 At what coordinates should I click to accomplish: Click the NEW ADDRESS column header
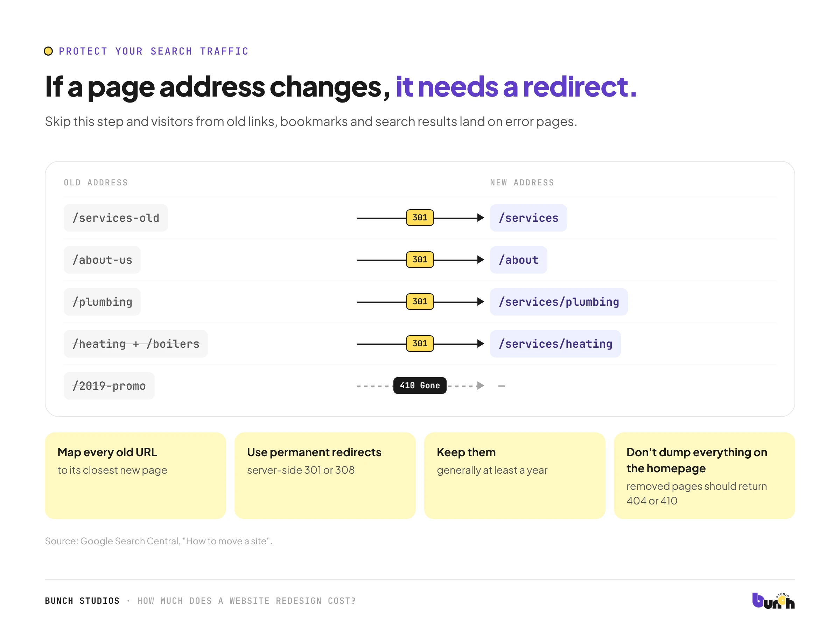(x=522, y=183)
